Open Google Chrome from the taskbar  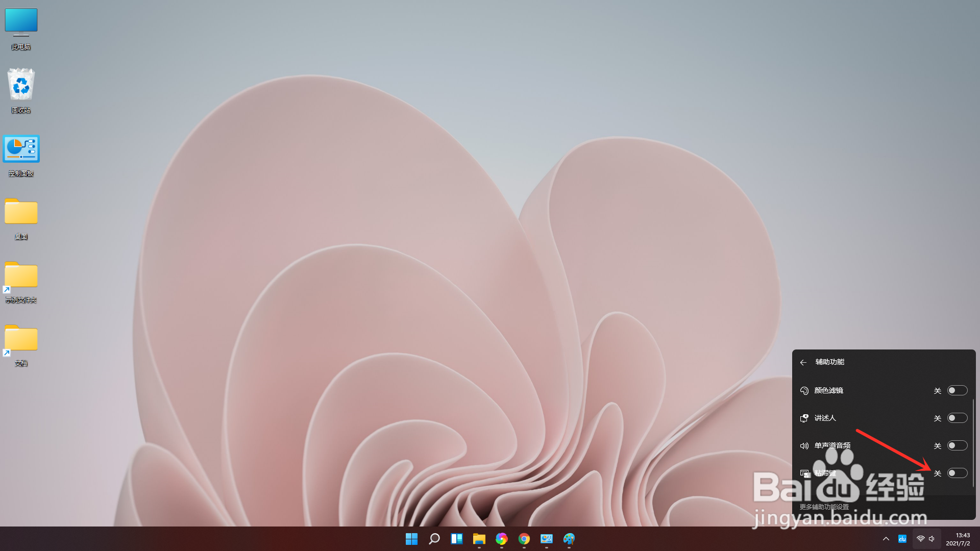(524, 539)
